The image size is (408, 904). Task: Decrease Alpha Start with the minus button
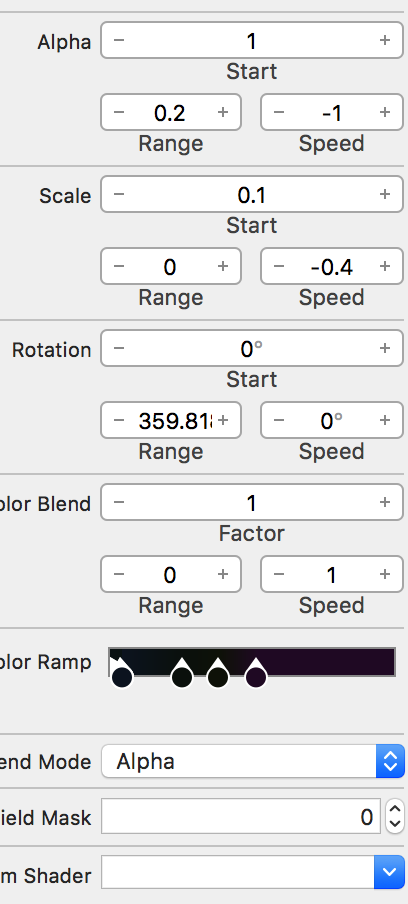(119, 40)
